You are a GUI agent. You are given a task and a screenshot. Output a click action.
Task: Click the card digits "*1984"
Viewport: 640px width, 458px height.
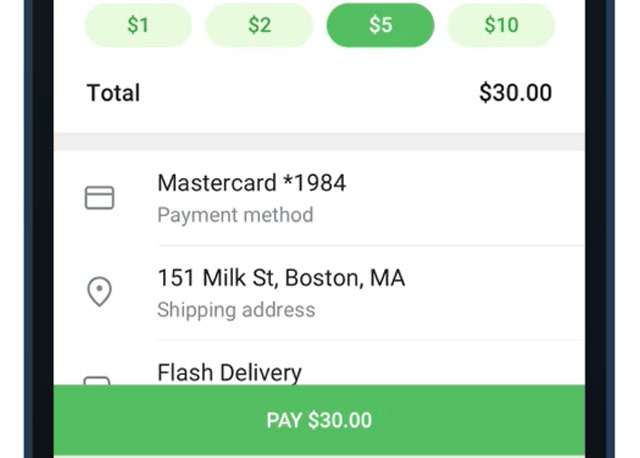319,183
